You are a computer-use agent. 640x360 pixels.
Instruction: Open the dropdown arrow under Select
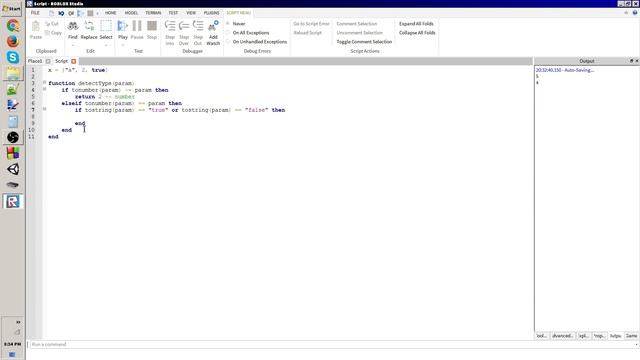(x=106, y=45)
